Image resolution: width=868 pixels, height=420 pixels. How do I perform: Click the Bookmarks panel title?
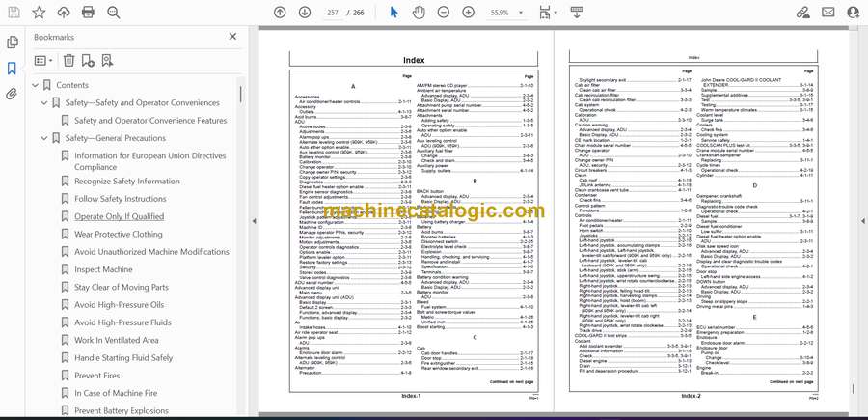click(54, 37)
